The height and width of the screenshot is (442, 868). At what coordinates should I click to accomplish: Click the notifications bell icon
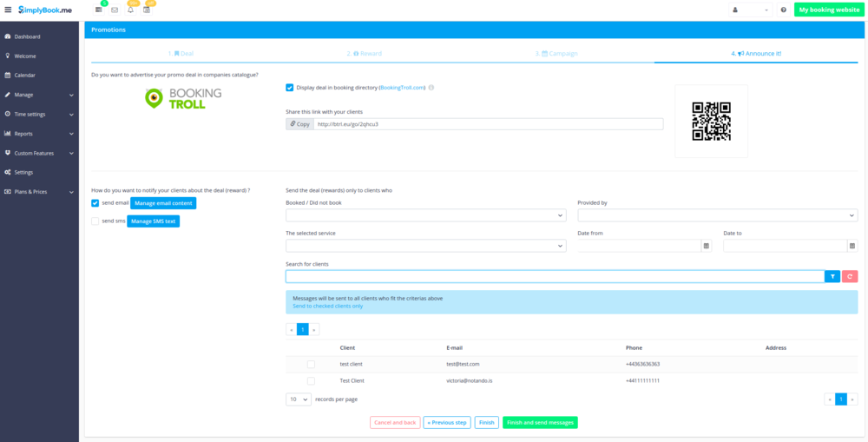click(x=130, y=10)
